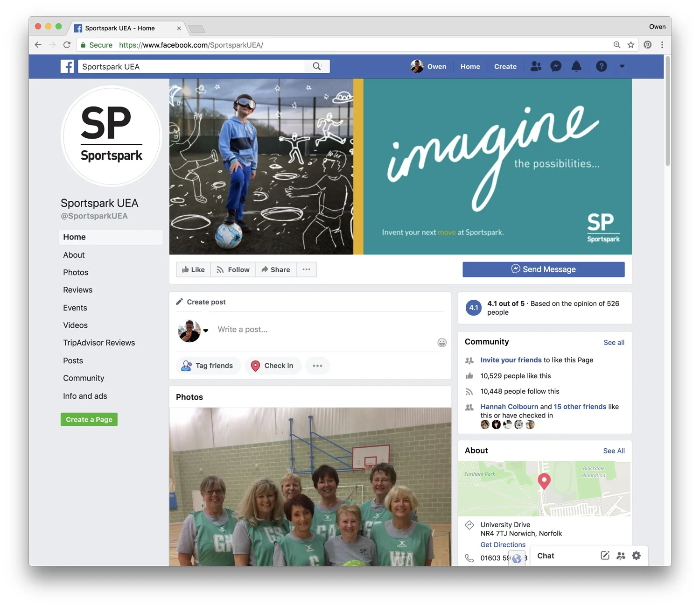Click the Sportspark SP profile logo
The height and width of the screenshot is (607, 700).
[111, 136]
